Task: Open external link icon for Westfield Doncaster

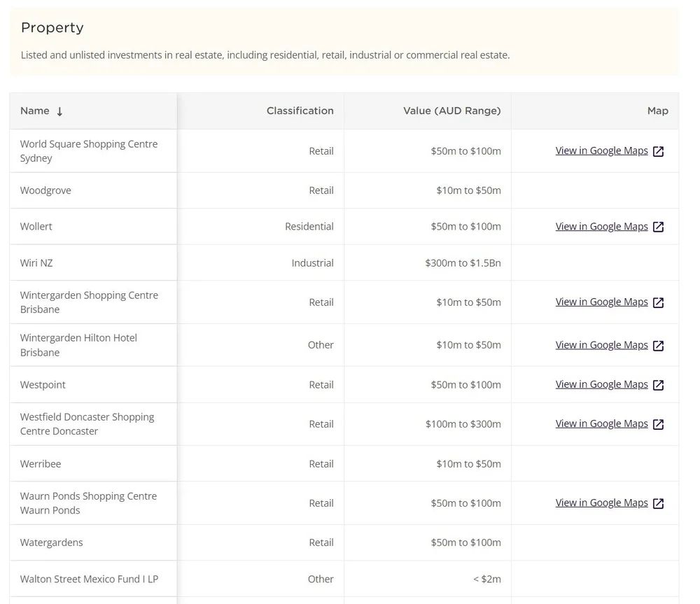Action: pyautogui.click(x=658, y=424)
